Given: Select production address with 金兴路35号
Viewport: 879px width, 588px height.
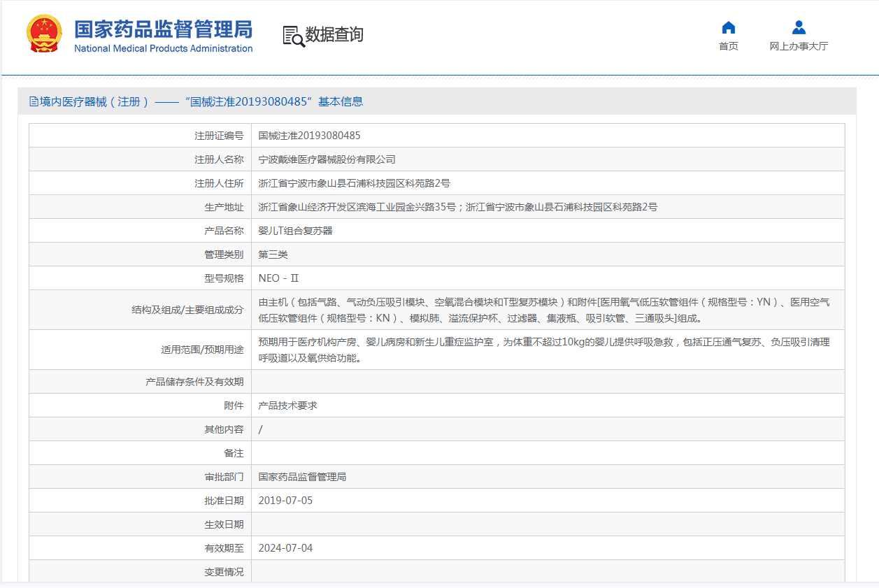Looking at the screenshot, I should click(458, 207).
